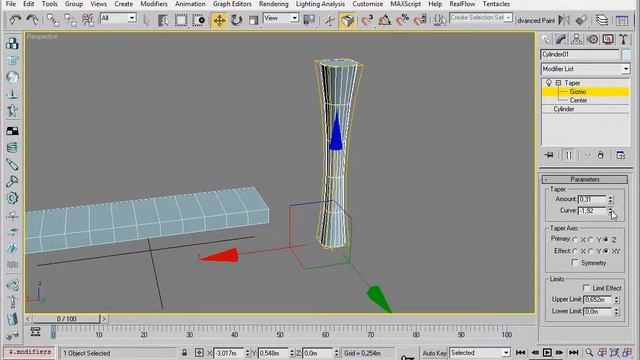Toggle Show End Result icon

click(569, 155)
